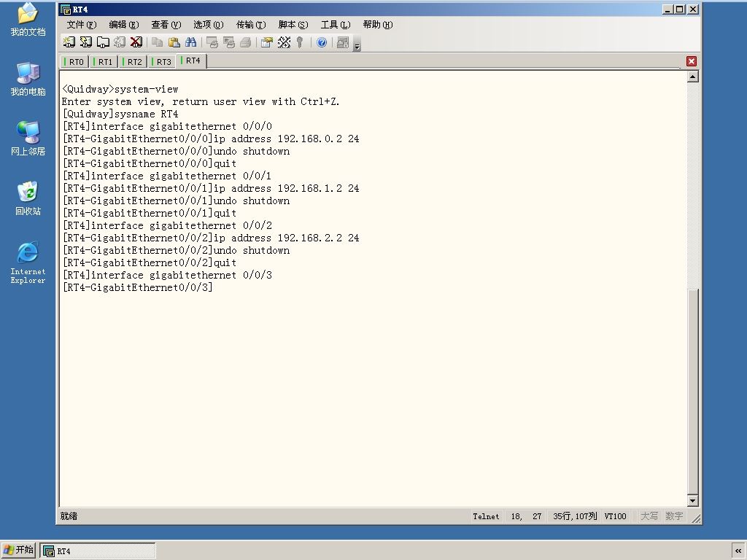747x560 pixels.
Task: Click the text 'ip address 192.168.2.2 24'
Action: tap(286, 238)
